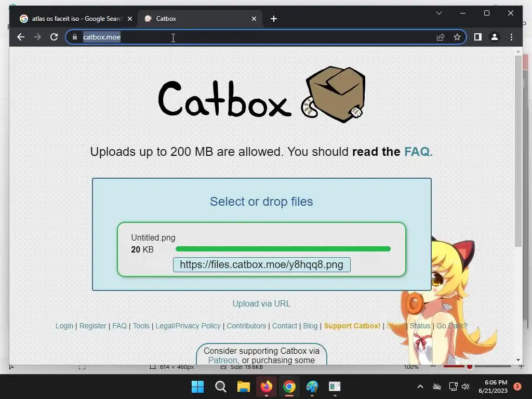Click the network tray icon
Viewport: 532px width, 399px height.
click(x=453, y=387)
